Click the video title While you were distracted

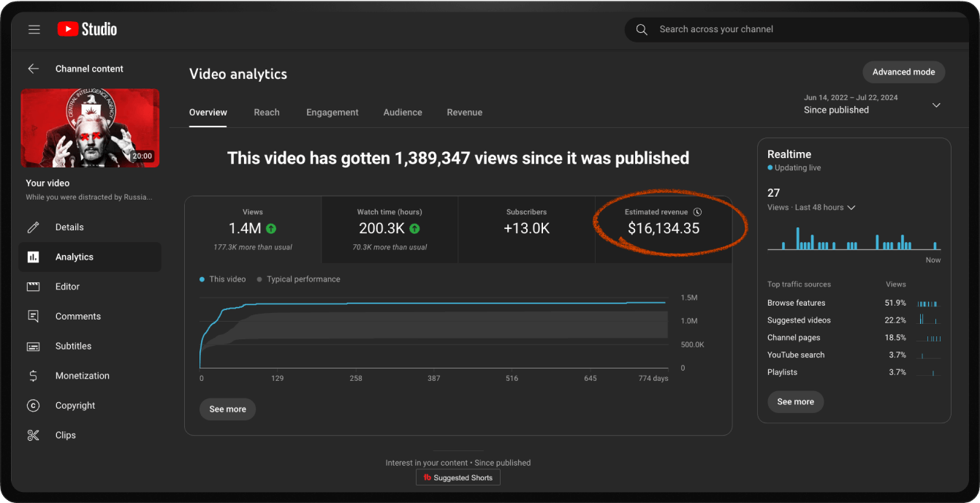[x=89, y=197]
